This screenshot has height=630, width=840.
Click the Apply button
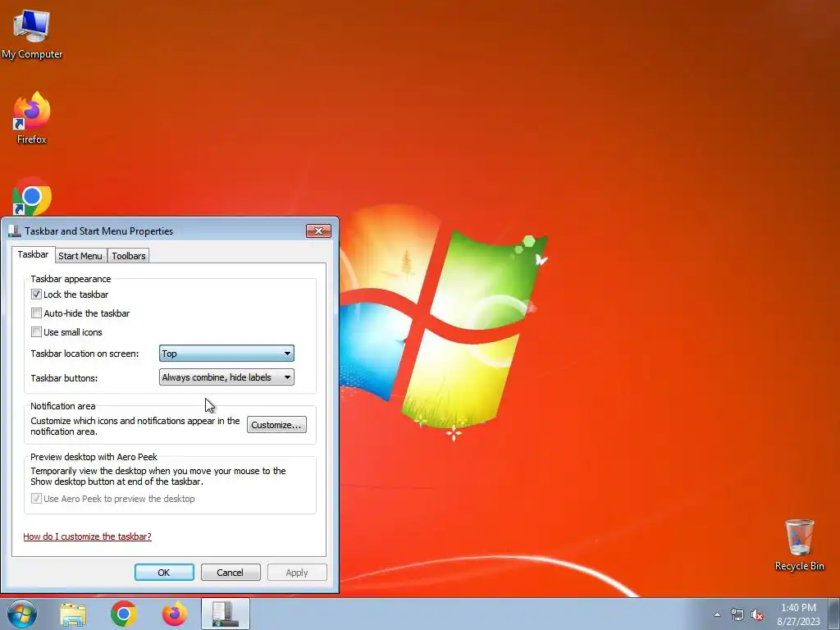pyautogui.click(x=297, y=572)
